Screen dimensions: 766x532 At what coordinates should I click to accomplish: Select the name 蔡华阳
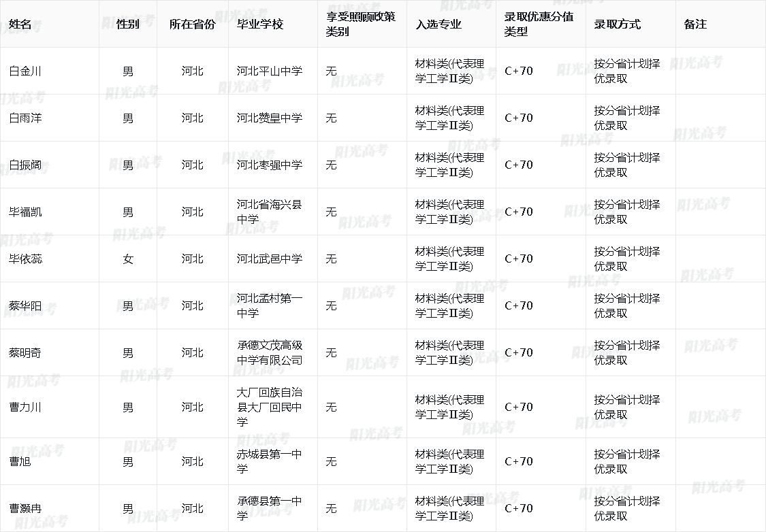25,305
